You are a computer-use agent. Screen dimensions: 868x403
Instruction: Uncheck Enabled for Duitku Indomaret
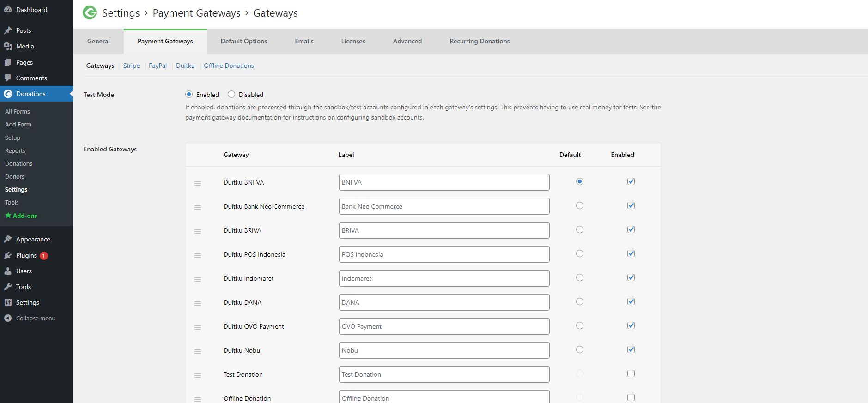631,277
